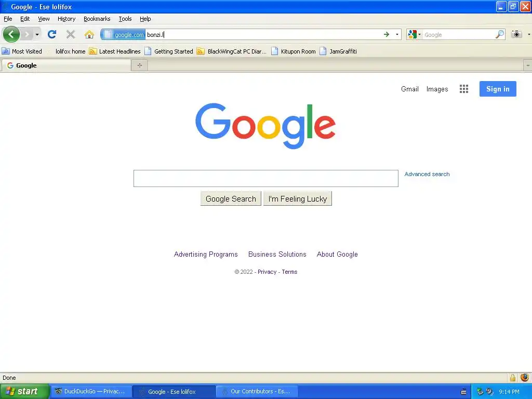Image resolution: width=532 pixels, height=399 pixels.
Task: Open the back/forward history dropdown
Action: coord(37,34)
